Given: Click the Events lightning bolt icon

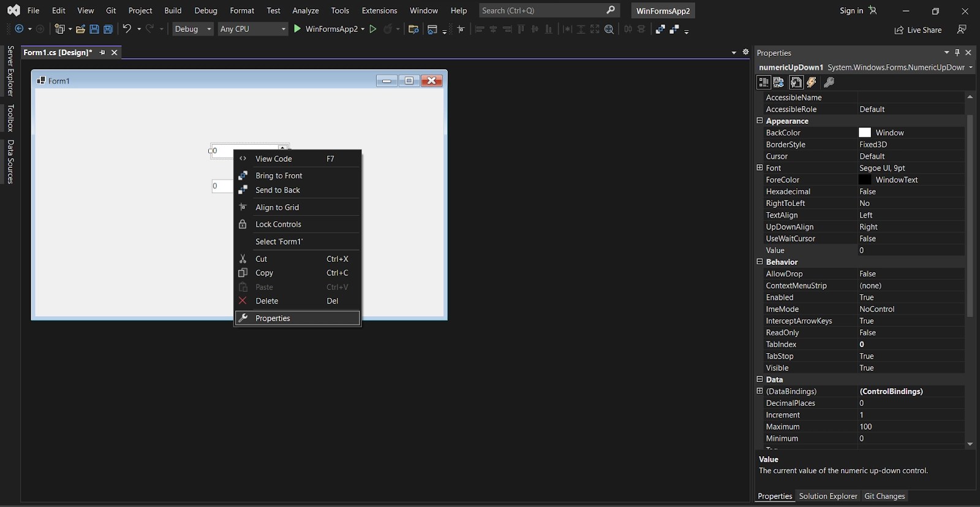Looking at the screenshot, I should click(812, 82).
